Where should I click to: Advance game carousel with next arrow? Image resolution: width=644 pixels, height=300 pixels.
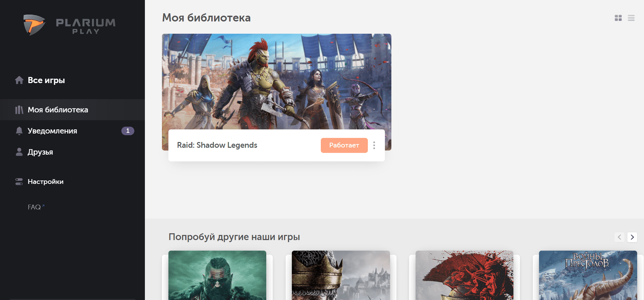point(632,237)
